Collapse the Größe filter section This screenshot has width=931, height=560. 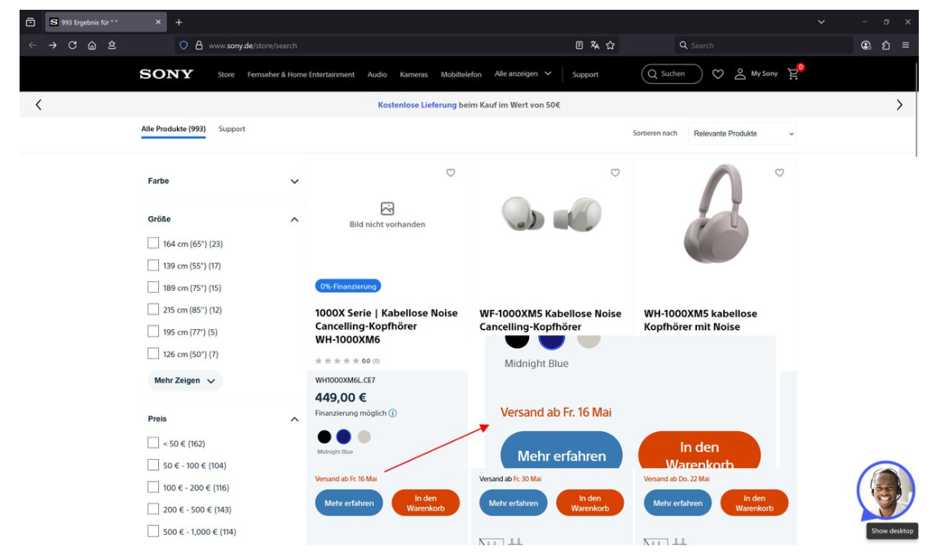pos(294,219)
